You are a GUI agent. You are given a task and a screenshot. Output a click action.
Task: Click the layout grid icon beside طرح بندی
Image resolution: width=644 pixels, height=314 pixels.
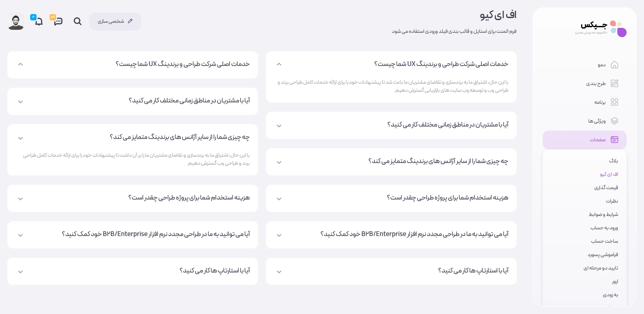click(614, 83)
